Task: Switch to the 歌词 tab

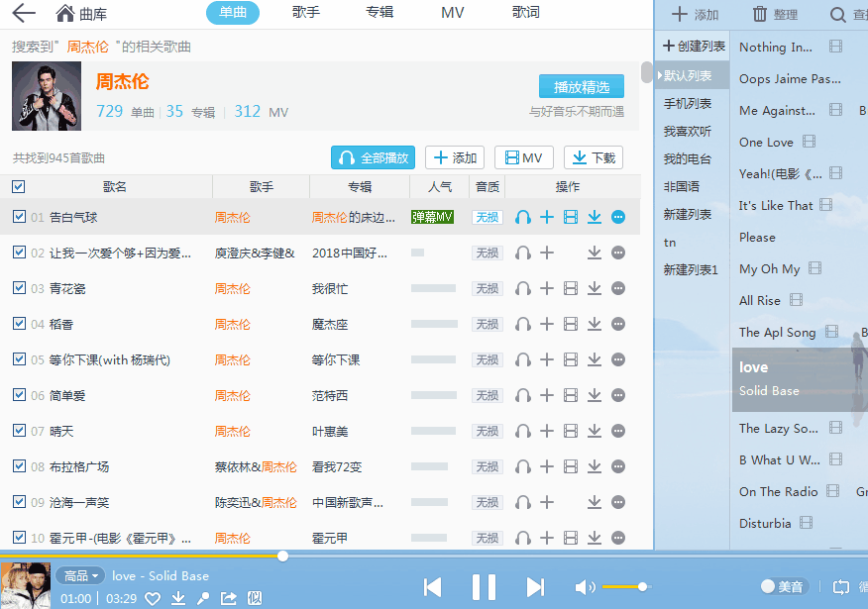Action: point(526,12)
